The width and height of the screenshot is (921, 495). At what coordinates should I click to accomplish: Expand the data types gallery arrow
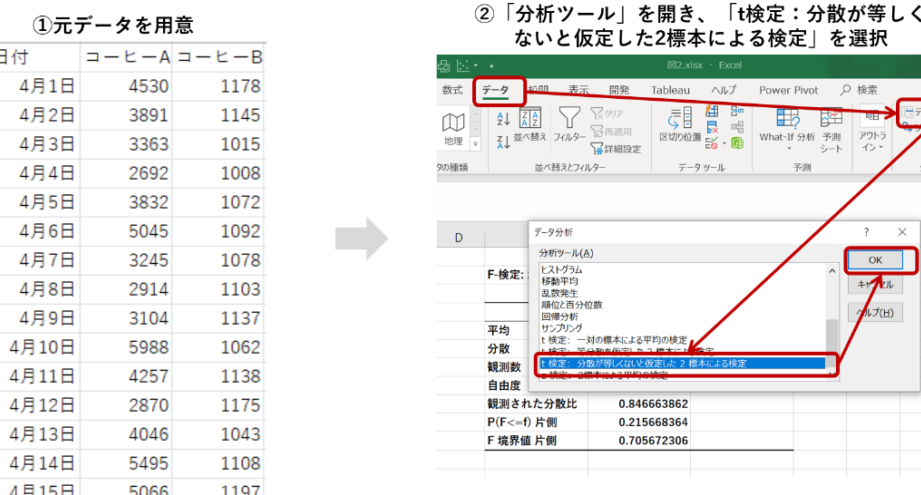(x=476, y=143)
